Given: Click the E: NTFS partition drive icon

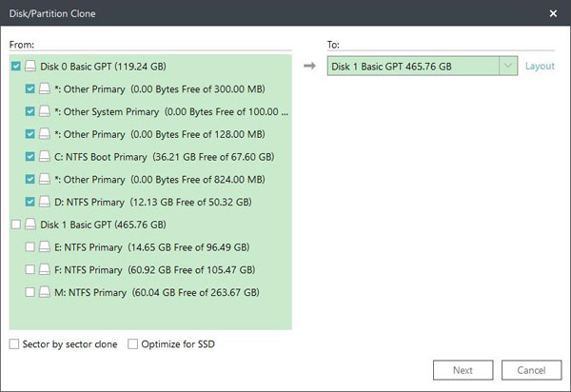Looking at the screenshot, I should pos(46,247).
